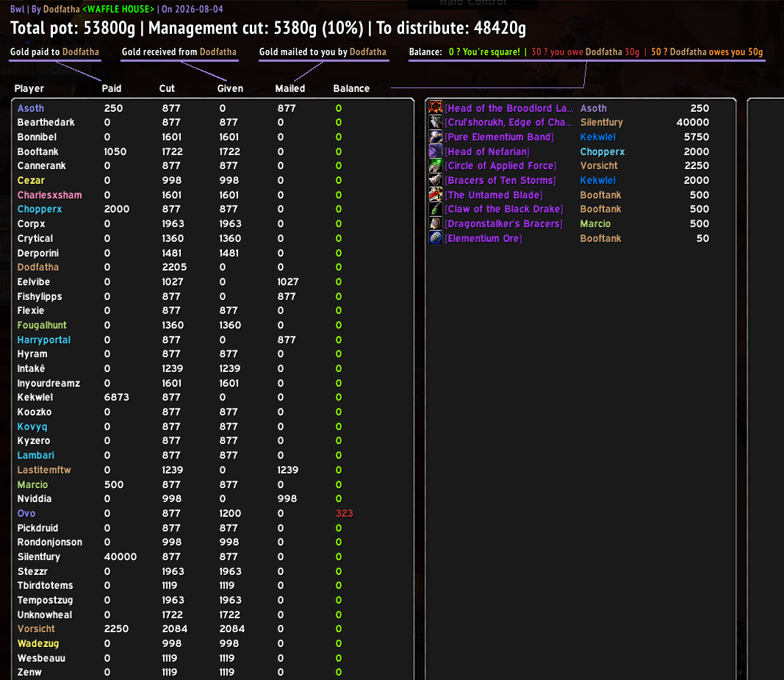Click the Elementium Ore item icon
Image resolution: width=784 pixels, height=680 pixels.
436,238
